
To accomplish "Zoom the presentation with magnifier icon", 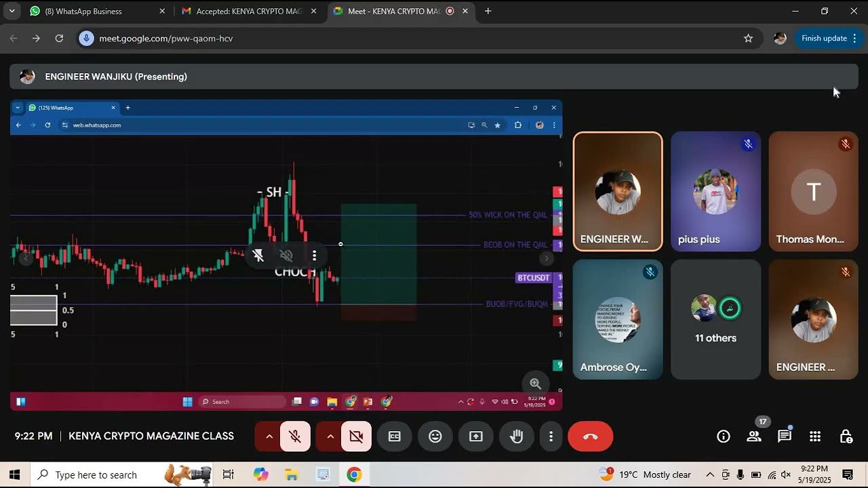I will 535,384.
